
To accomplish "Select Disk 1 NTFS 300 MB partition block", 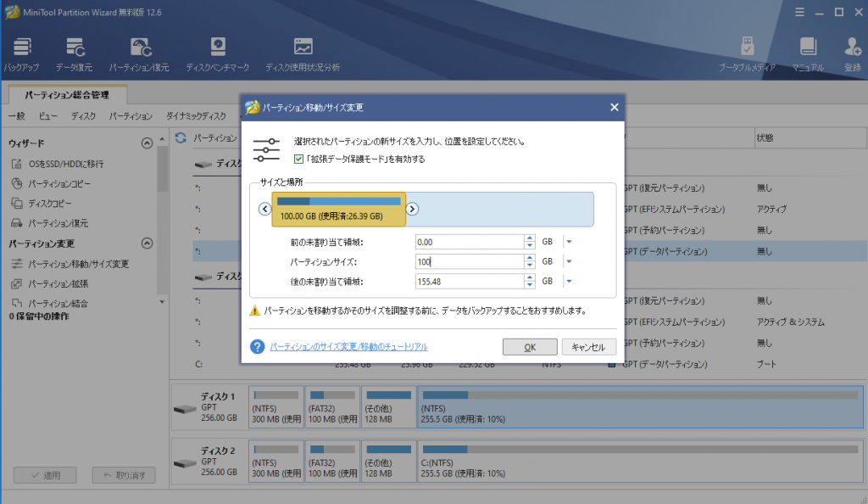I will point(275,407).
